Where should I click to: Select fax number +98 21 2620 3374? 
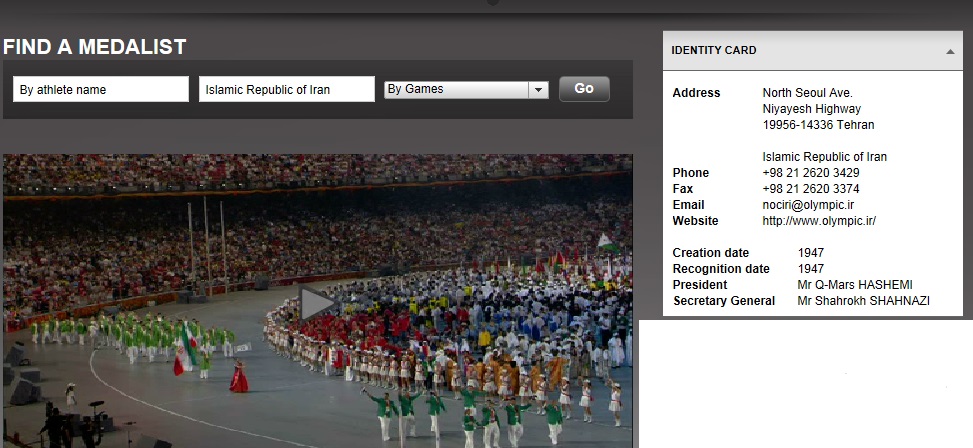(810, 189)
